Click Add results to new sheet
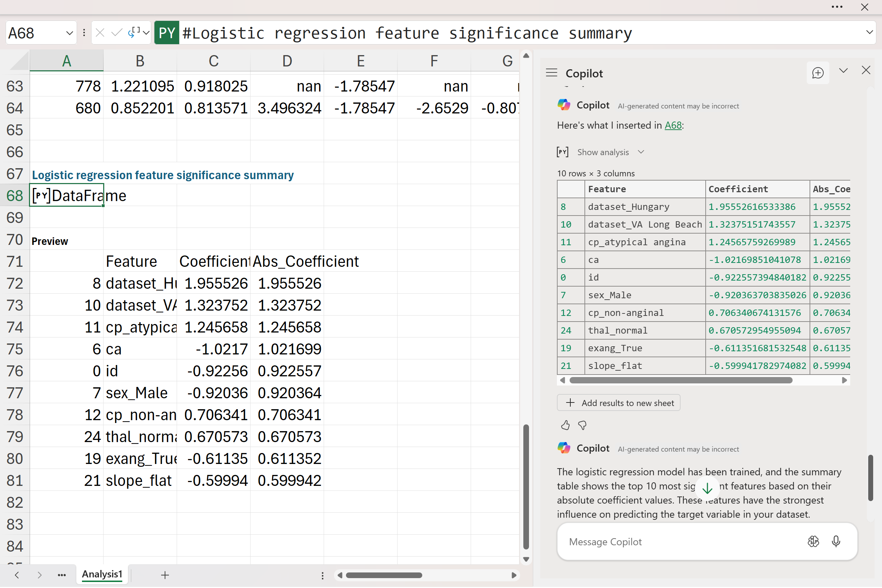 tap(618, 403)
